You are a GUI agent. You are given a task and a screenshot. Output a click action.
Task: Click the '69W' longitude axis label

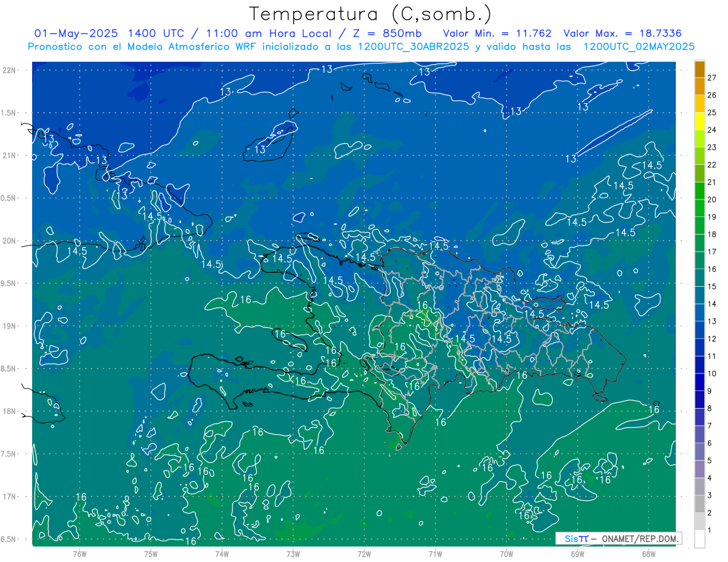coord(578,554)
